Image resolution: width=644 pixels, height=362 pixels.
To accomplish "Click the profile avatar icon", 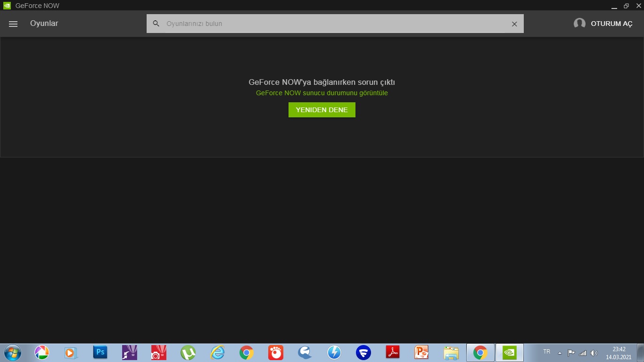I will pyautogui.click(x=579, y=24).
